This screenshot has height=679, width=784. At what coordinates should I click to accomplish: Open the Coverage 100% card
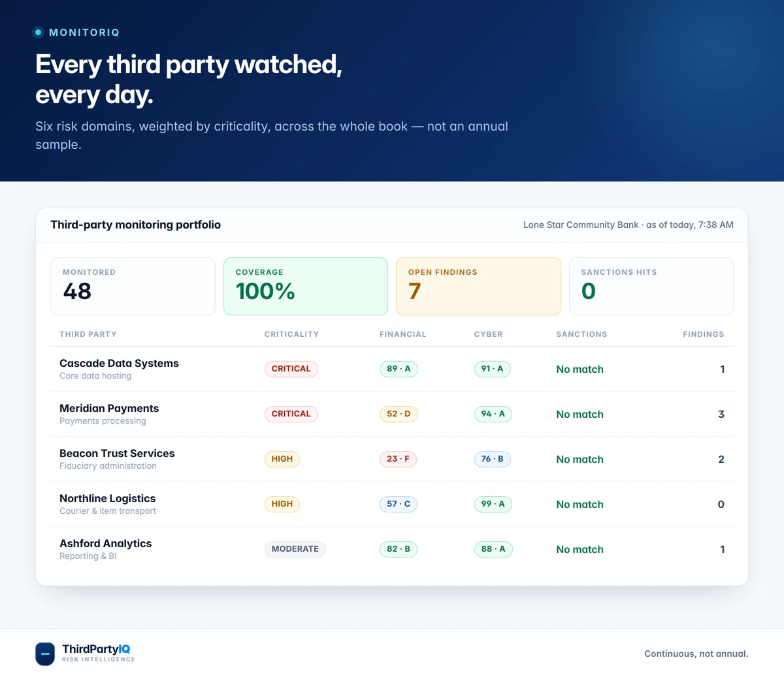tap(306, 286)
